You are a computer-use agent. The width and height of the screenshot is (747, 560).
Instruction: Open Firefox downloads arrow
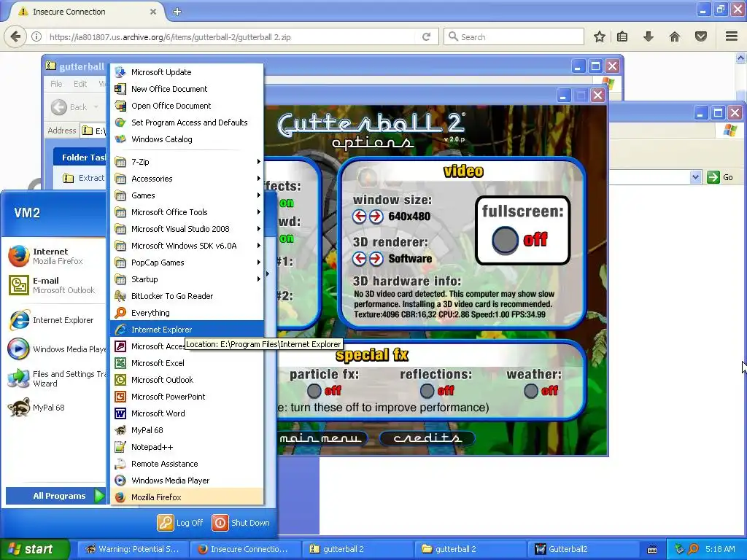649,36
